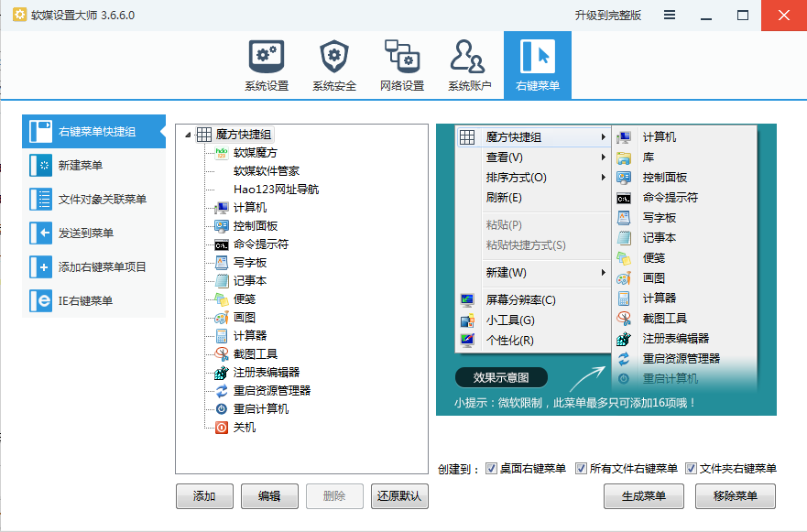The width and height of the screenshot is (807, 532).
Task: Click the 编辑 button
Action: pyautogui.click(x=269, y=496)
